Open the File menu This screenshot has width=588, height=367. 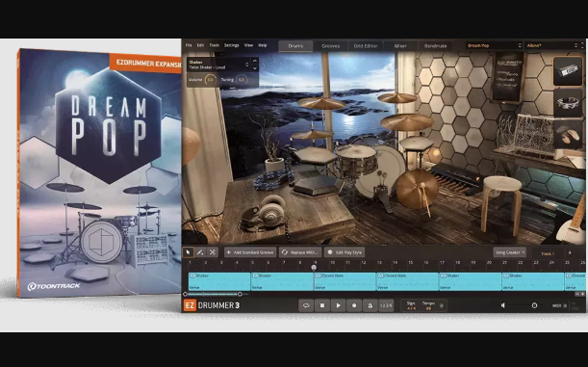(x=189, y=45)
